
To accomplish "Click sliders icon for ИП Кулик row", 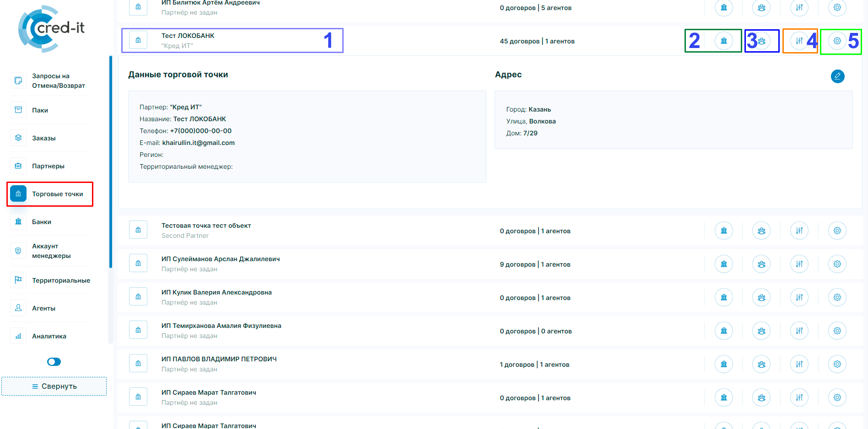I will [799, 297].
